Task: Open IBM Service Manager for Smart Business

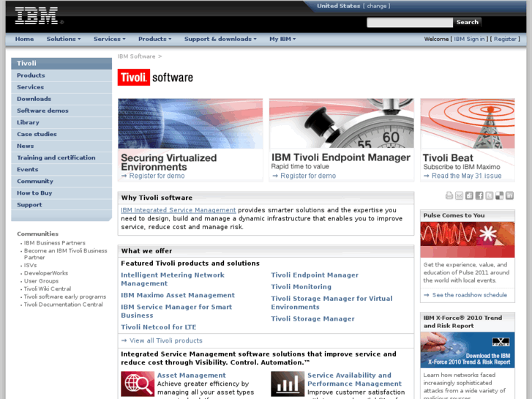Action: coord(176,311)
